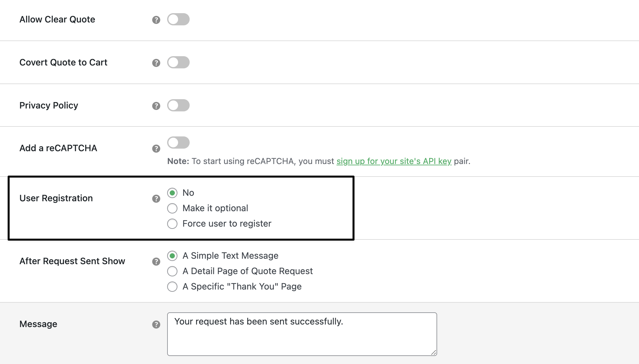Screen dimensions: 639x364
Task: Click help icon beside Covert Quote to Cart
Action: [156, 63]
